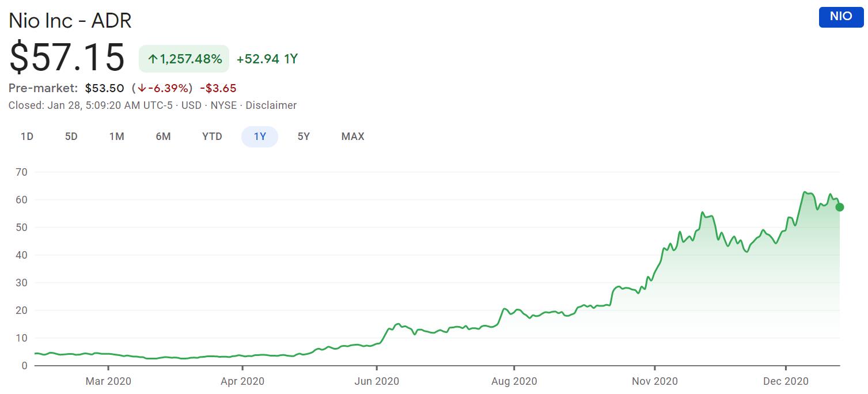Switch chart to YTD range

[212, 137]
